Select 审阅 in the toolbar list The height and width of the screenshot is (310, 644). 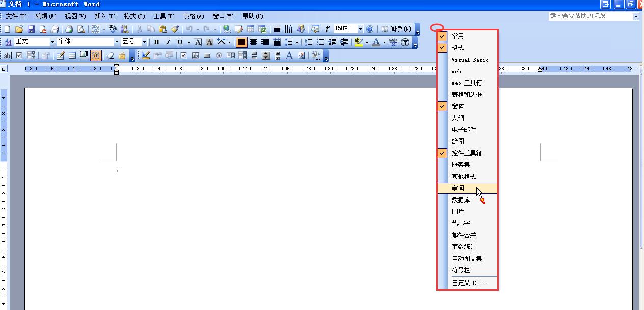pos(467,188)
